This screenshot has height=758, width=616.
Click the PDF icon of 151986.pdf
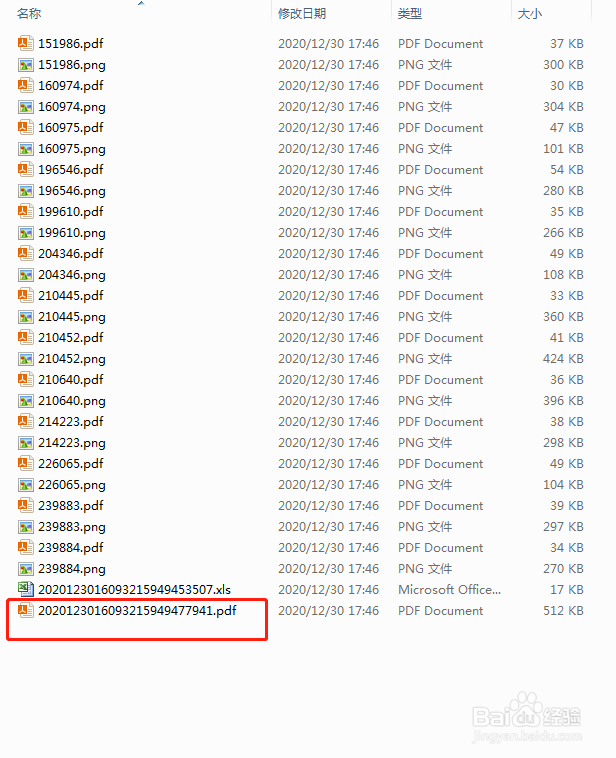pyautogui.click(x=26, y=44)
